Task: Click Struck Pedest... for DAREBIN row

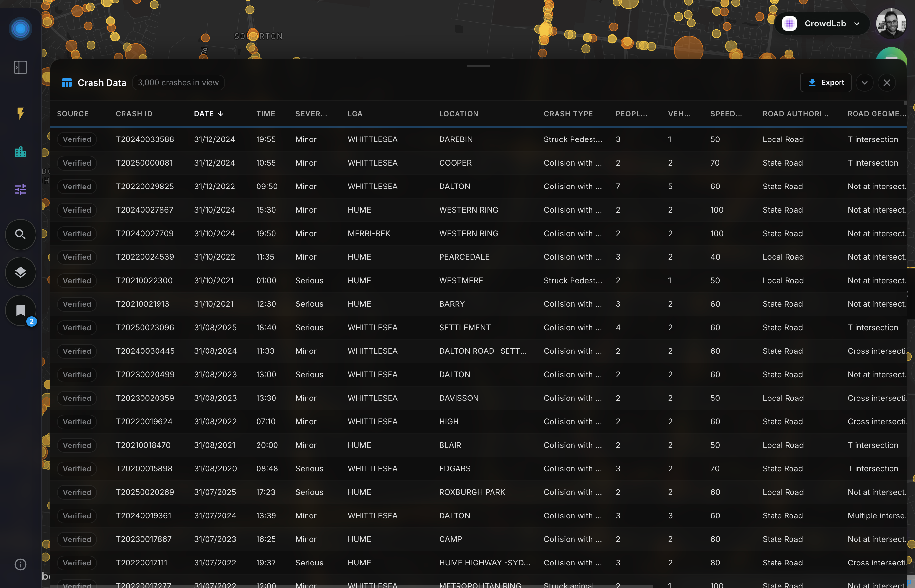Action: [x=573, y=139]
